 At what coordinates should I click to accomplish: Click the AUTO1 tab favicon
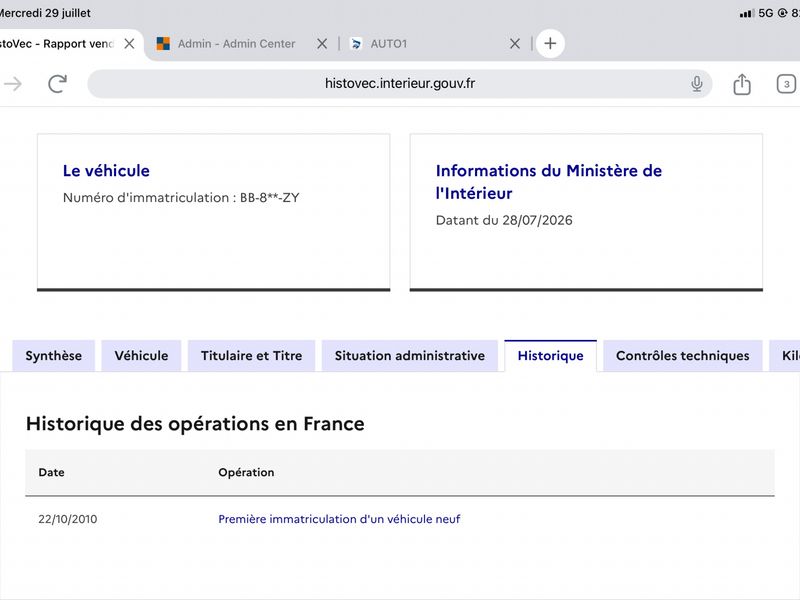pos(356,44)
